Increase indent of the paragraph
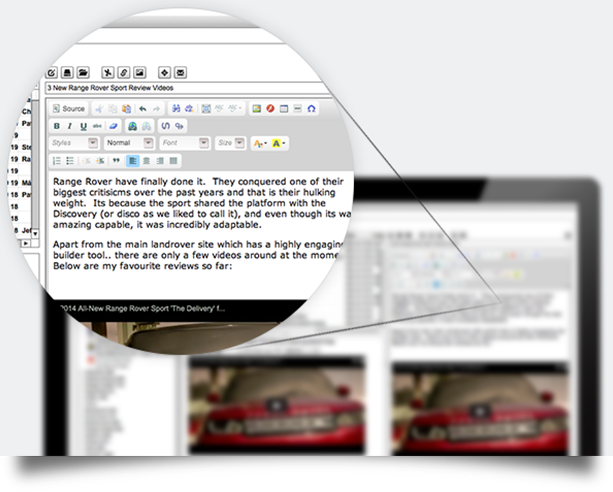This screenshot has height=492, width=613. point(100,161)
